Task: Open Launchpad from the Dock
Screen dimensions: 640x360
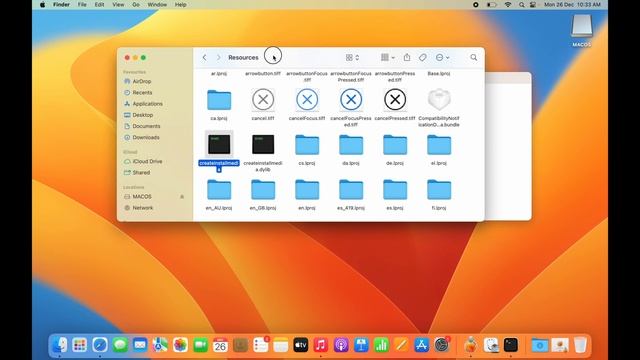Action: tap(80, 345)
